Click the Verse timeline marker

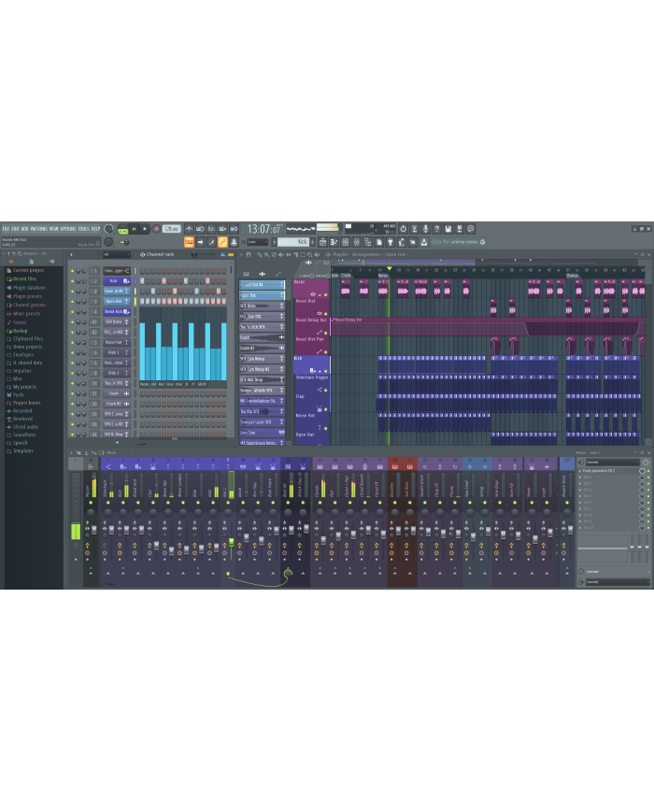[x=383, y=276]
